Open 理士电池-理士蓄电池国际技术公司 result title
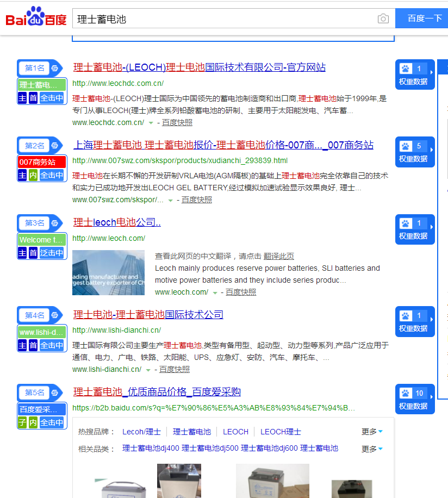Screen dimensions: 448x498 (148, 314)
